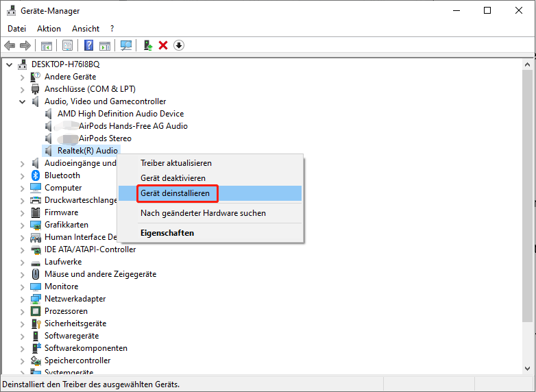This screenshot has height=392, width=536.
Task: Select AirPods Hands-Free AG Audio device
Action: [133, 126]
